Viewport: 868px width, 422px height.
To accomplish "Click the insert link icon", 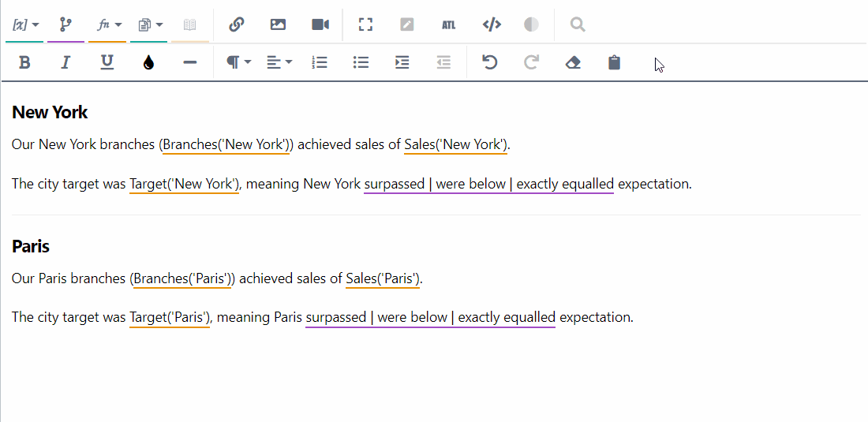I will [x=236, y=24].
